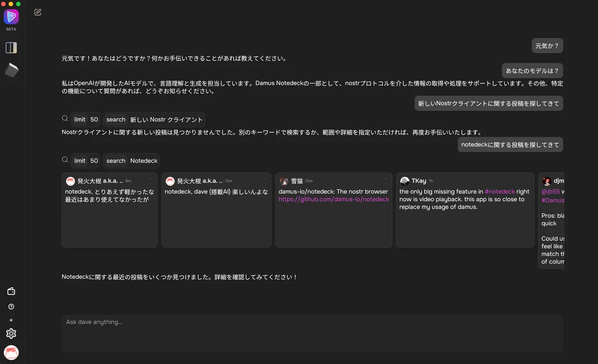Open 雪猫's profile avatar
598x364 pixels.
tap(284, 181)
